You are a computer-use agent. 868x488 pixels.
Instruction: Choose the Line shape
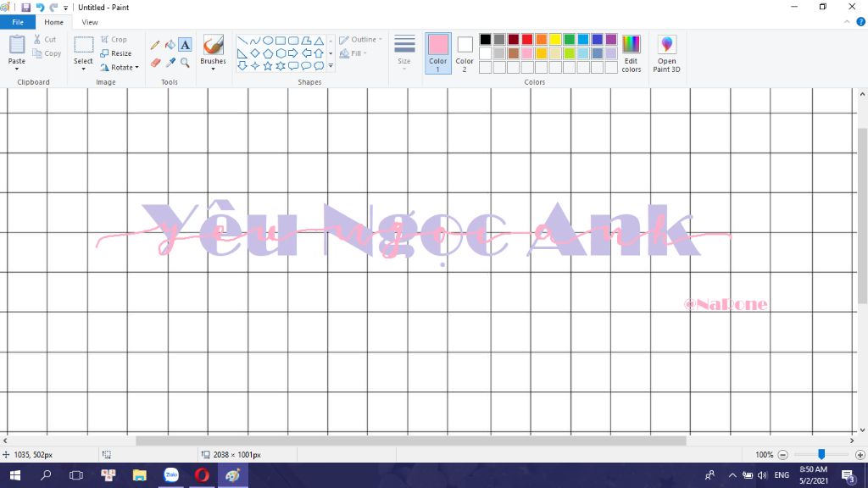242,41
